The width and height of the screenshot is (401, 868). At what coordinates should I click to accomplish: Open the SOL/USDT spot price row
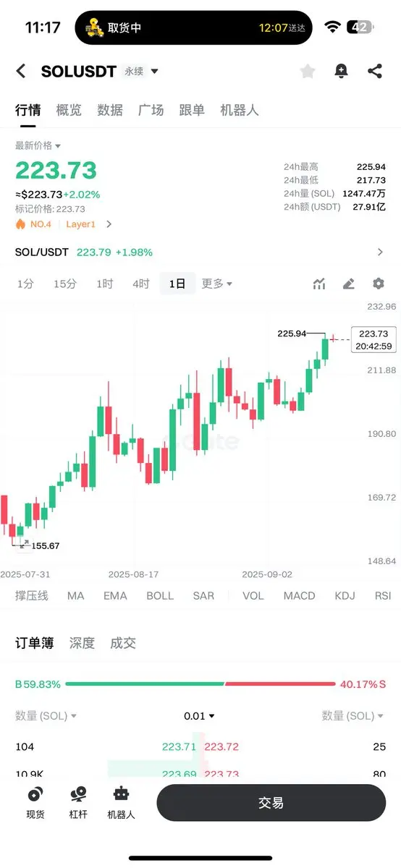coord(200,252)
